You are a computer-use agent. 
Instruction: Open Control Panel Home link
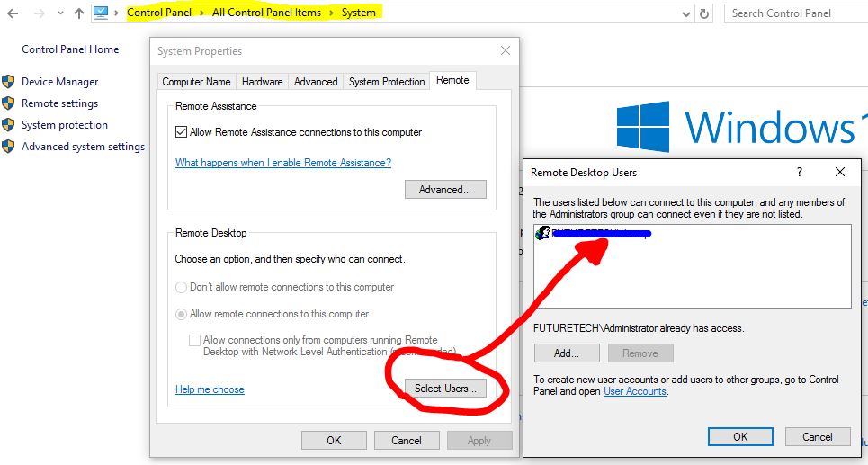[x=70, y=49]
